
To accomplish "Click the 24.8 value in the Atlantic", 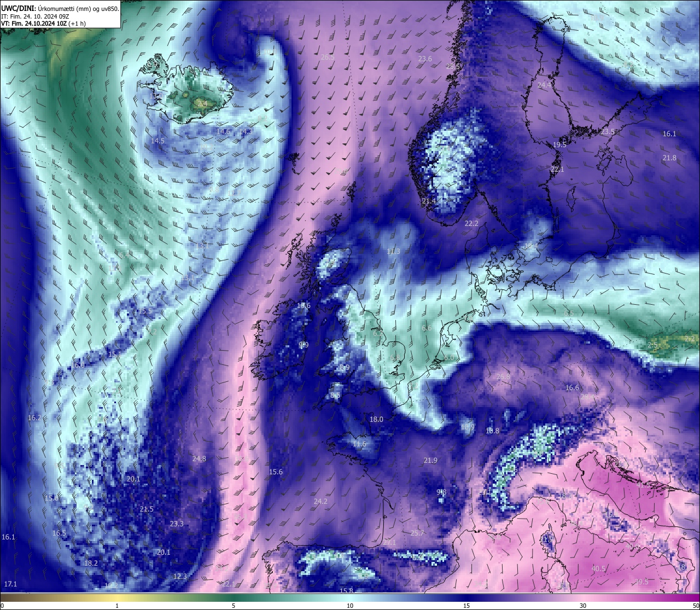I will 199,458.
